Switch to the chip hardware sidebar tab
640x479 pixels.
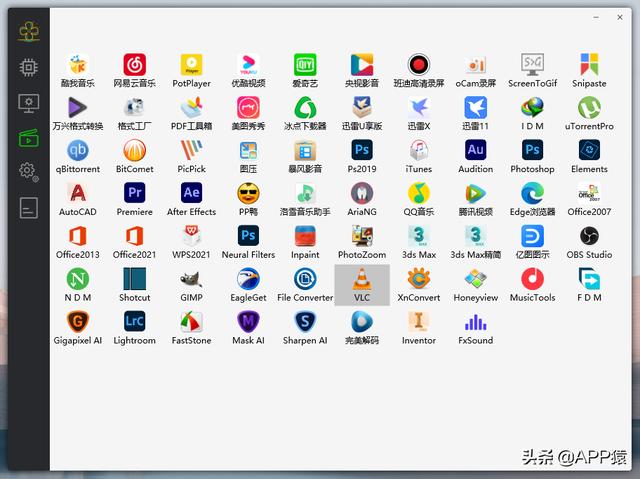click(x=29, y=67)
